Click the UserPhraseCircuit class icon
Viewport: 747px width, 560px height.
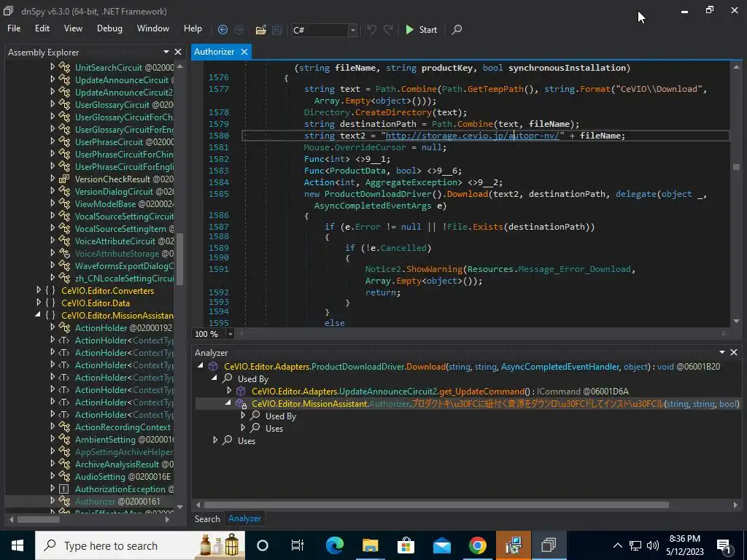(64, 142)
